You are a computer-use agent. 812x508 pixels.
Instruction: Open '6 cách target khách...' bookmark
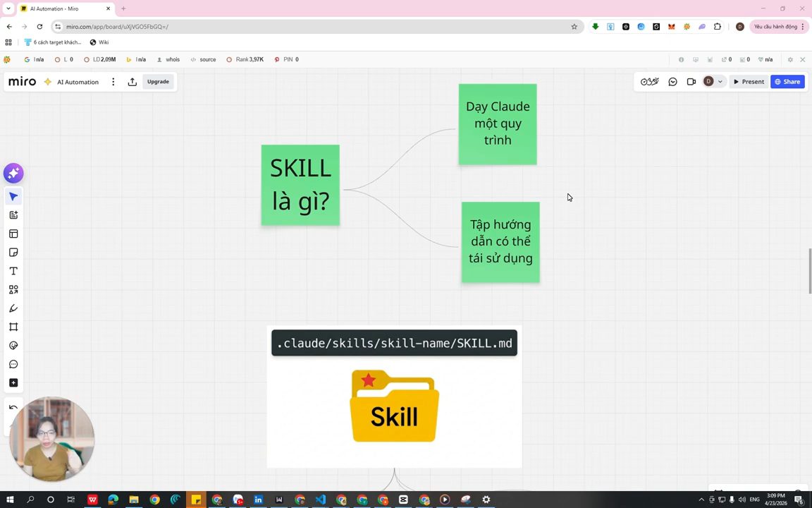click(x=53, y=42)
